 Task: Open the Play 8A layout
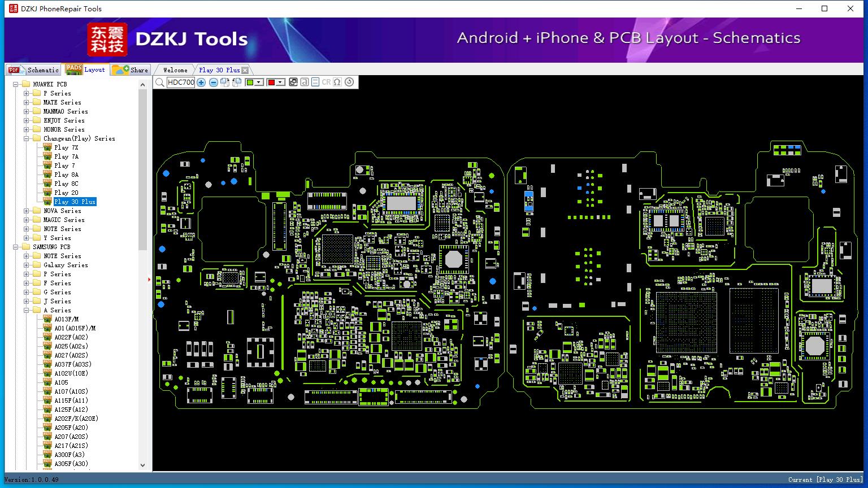66,175
